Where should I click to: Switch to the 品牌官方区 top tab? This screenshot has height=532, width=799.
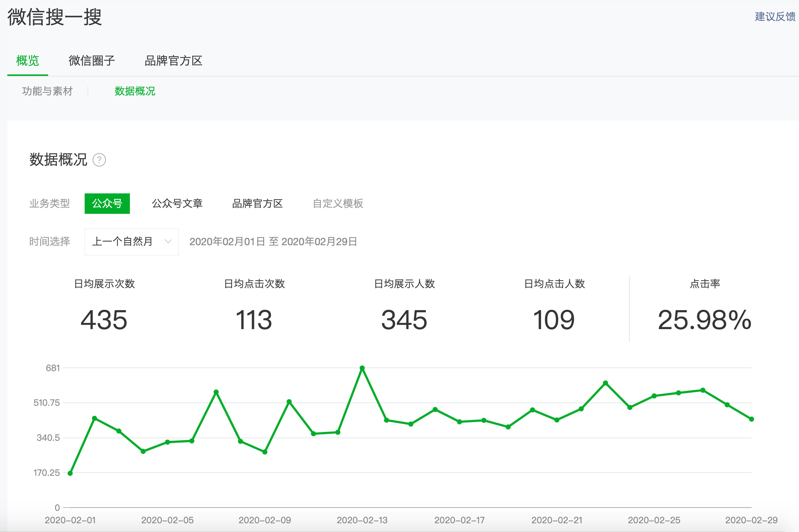pos(173,61)
